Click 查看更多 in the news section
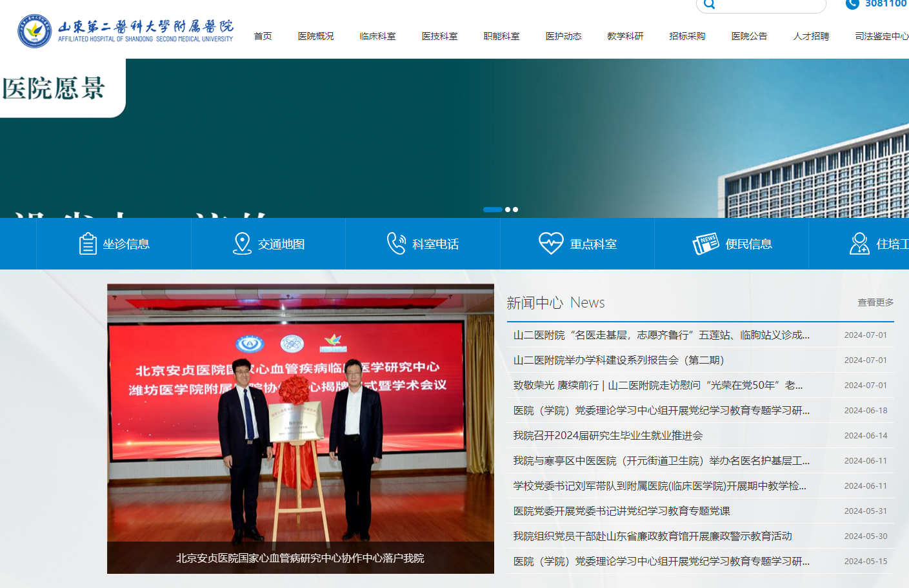Screen dimensions: 909x588 pos(875,302)
